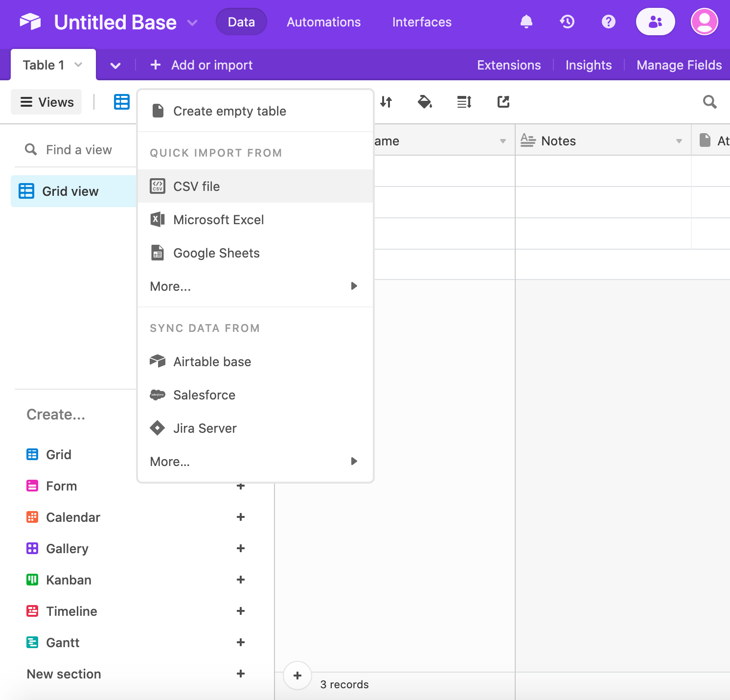Click the Find a view search field
This screenshot has width=730, height=700.
[x=78, y=150]
